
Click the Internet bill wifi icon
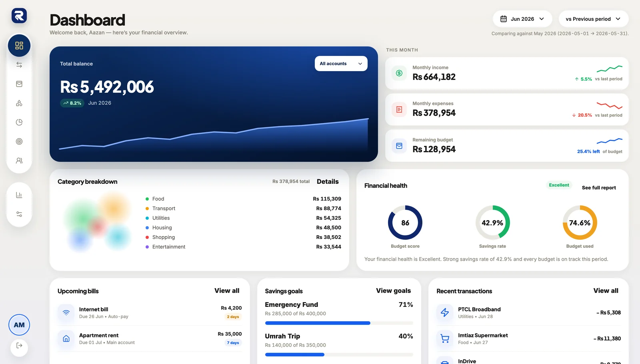66,312
